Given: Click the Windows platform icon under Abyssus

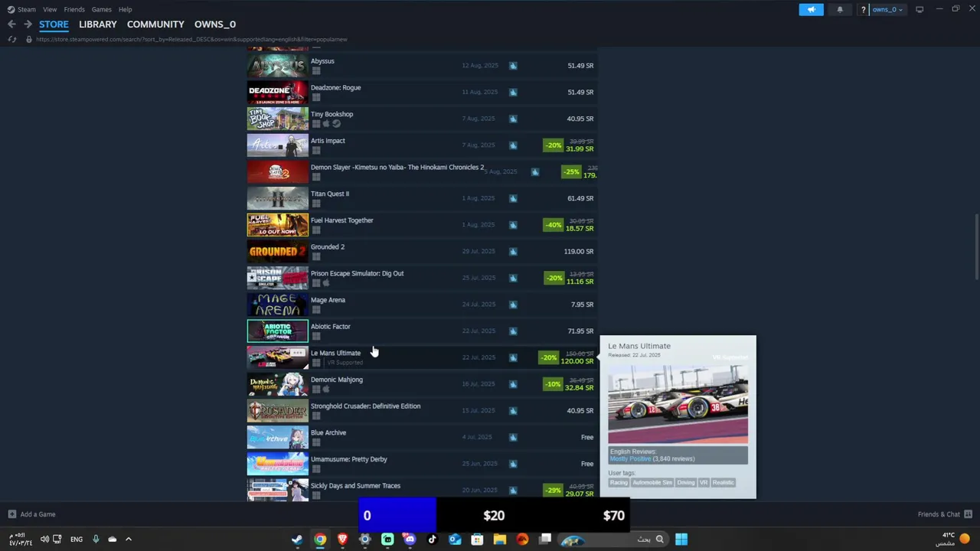Looking at the screenshot, I should (x=315, y=71).
